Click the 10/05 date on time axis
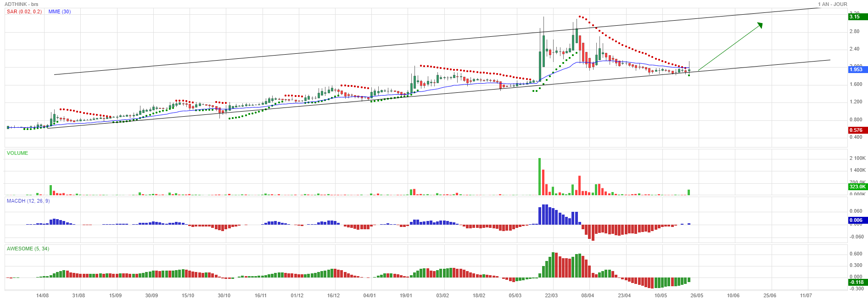Viewport: 868px width, 300px height. pos(661,295)
